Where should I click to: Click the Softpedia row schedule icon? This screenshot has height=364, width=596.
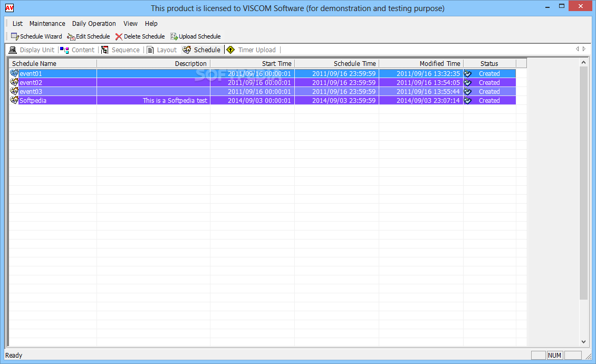(14, 100)
